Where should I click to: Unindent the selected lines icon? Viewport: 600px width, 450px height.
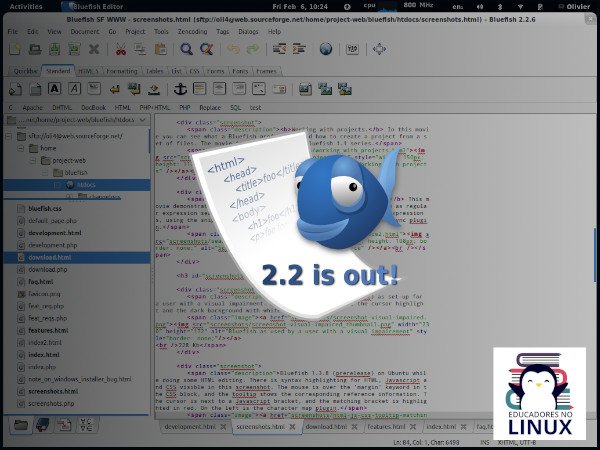279,49
